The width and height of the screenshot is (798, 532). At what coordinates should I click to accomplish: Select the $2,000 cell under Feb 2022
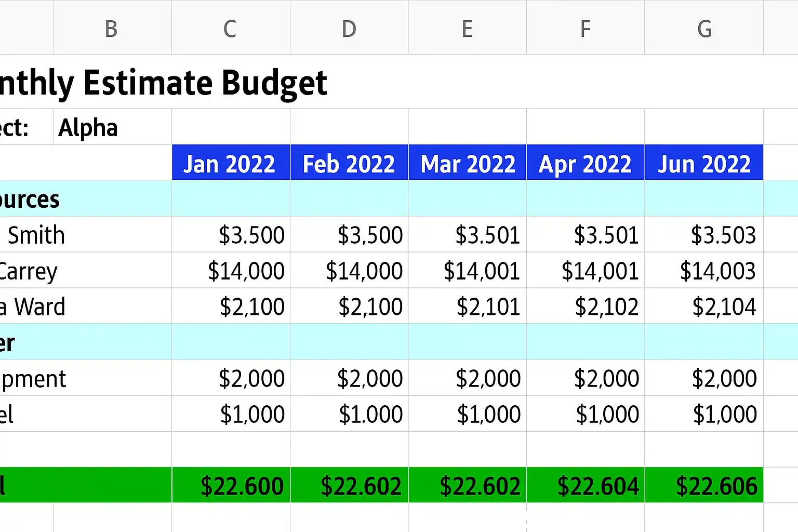coord(349,378)
